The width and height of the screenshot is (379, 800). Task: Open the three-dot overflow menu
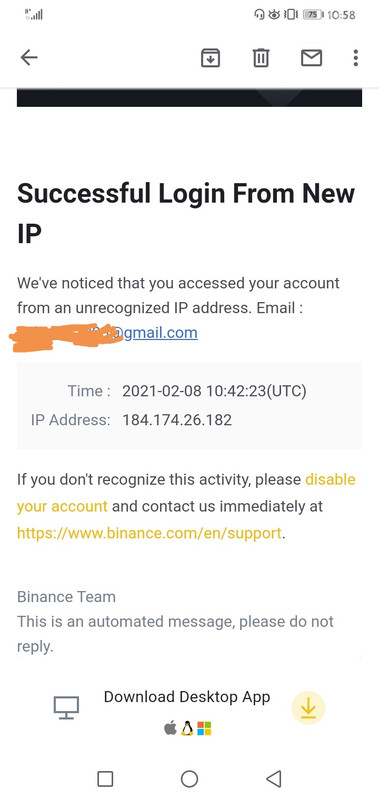(x=356, y=58)
